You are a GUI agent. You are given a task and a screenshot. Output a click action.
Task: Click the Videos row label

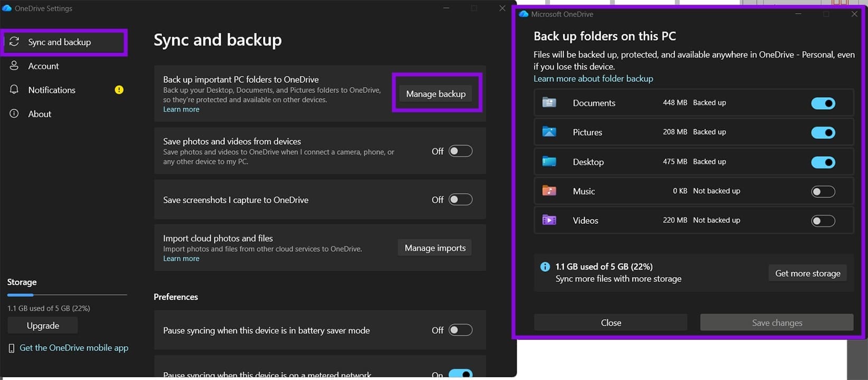[585, 221]
